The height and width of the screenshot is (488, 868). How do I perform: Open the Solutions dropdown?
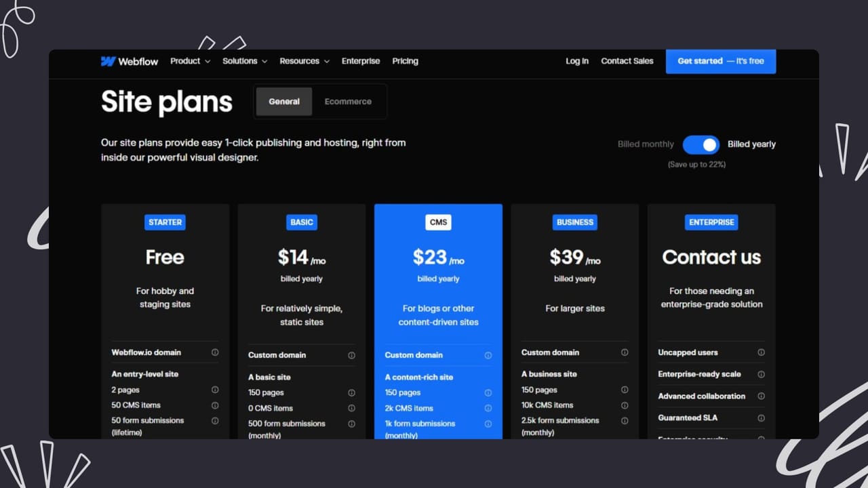245,61
